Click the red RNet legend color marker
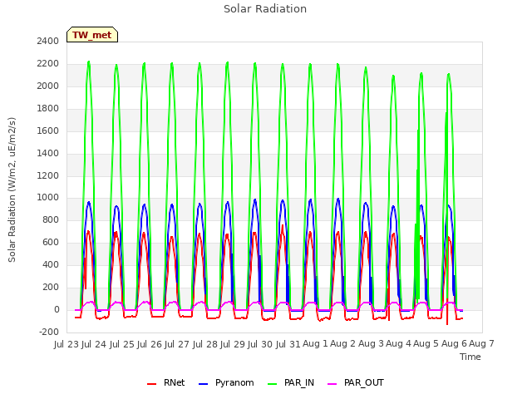This screenshot has width=532, height=399. [x=151, y=384]
